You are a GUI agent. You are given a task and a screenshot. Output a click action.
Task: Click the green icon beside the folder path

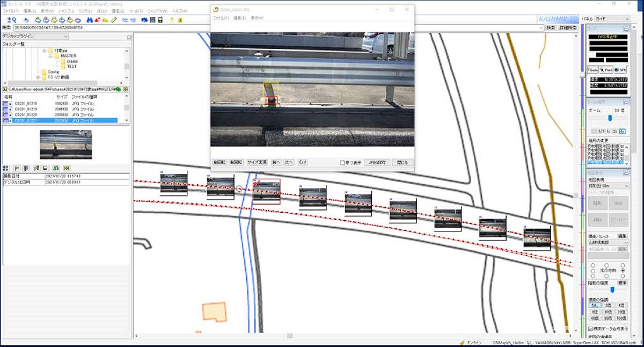[x=118, y=90]
